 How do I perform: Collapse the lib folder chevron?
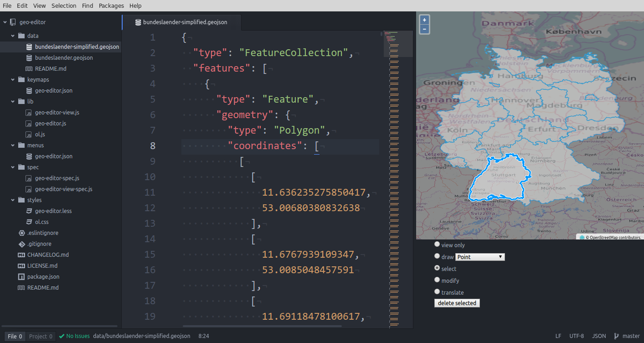(13, 102)
